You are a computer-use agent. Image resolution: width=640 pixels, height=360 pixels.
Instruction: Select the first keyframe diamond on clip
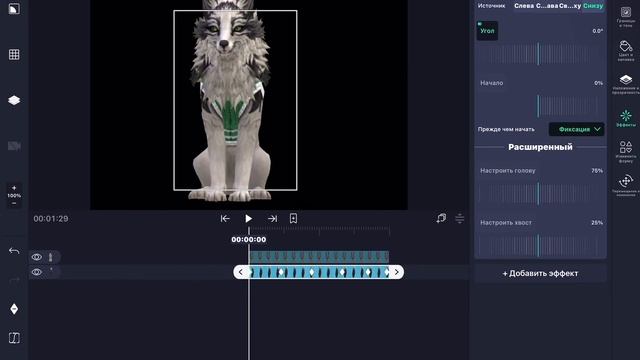(x=281, y=272)
